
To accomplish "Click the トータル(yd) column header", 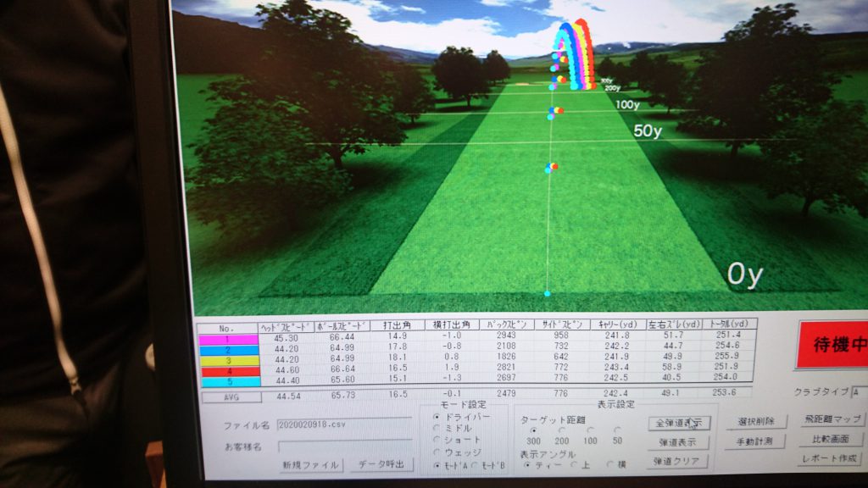I will [x=728, y=324].
